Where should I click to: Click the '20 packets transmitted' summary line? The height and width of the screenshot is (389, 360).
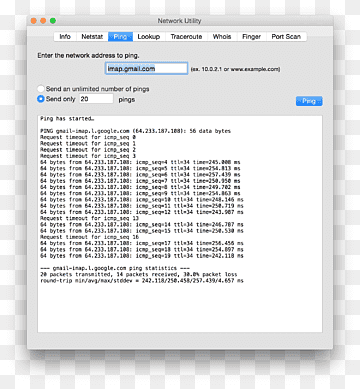139,275
